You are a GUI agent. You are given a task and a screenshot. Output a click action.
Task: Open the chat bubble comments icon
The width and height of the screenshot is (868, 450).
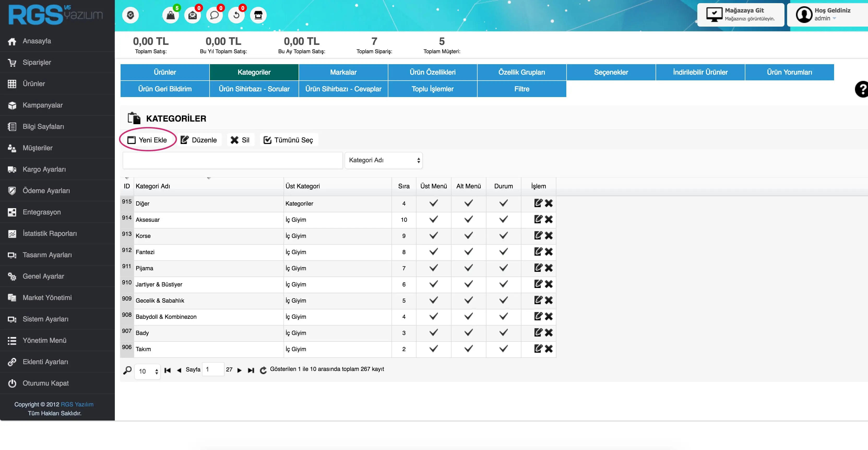click(x=214, y=15)
